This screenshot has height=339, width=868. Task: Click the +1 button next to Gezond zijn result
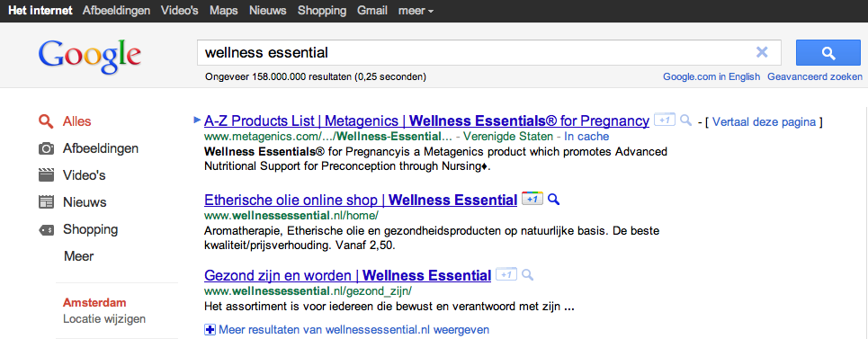point(506,274)
